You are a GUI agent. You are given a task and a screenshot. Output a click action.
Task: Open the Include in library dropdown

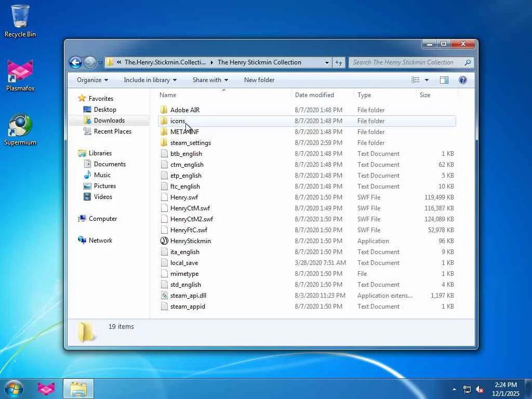pos(150,80)
